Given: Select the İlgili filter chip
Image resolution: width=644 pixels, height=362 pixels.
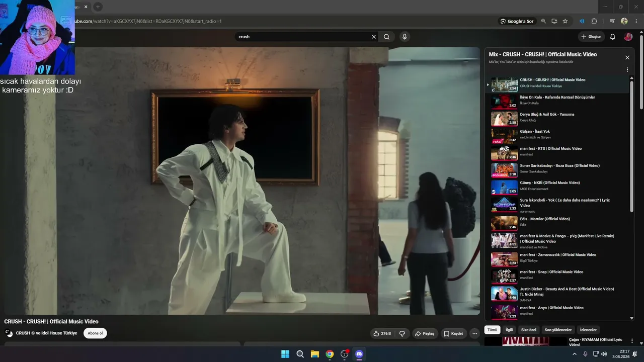Looking at the screenshot, I should tap(509, 330).
